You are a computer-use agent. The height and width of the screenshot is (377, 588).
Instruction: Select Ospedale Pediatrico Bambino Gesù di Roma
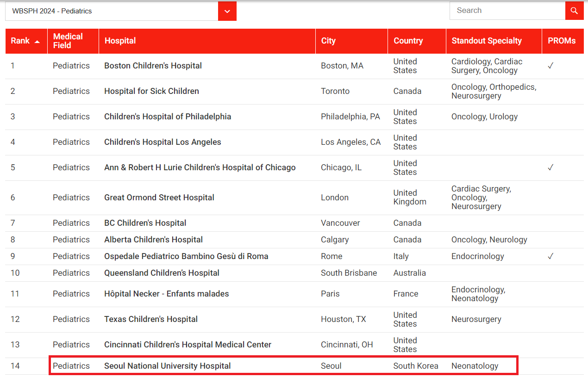[x=186, y=256]
